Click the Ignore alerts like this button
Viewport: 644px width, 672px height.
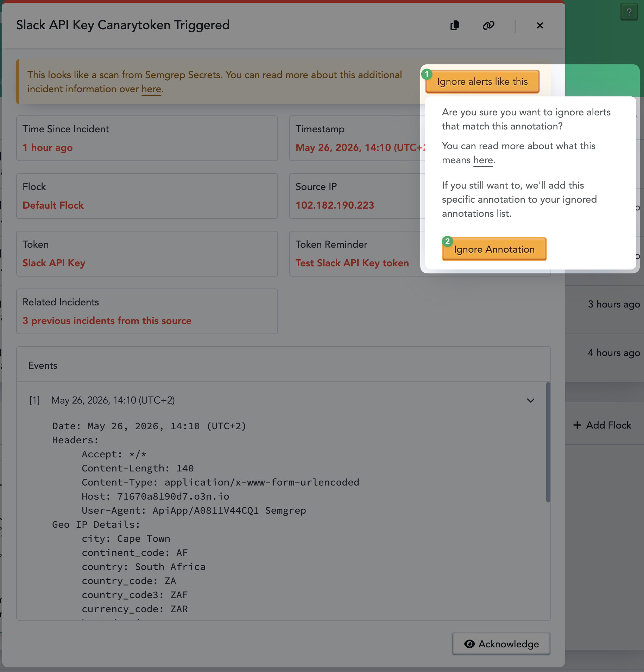482,82
